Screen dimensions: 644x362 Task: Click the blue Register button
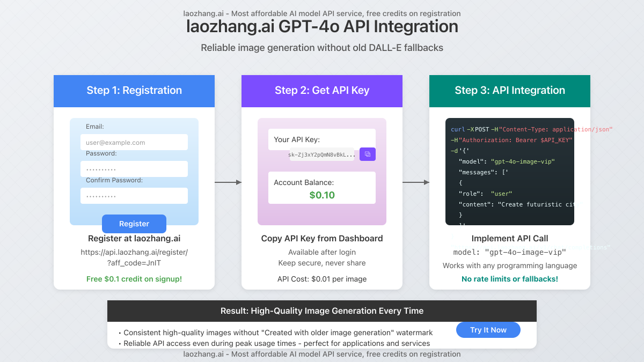[x=134, y=224]
